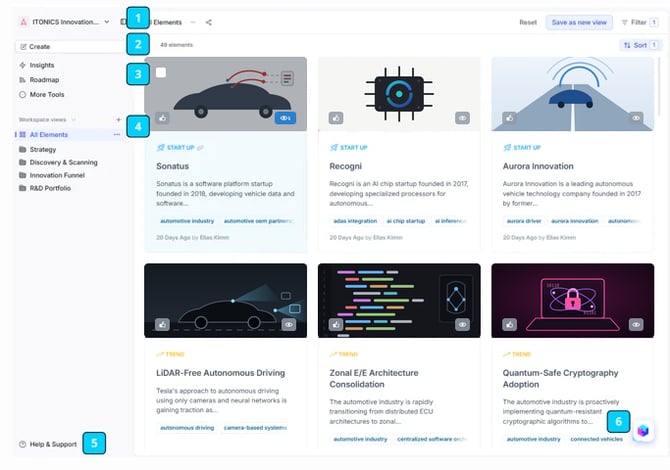670x470 pixels.
Task: Click the '49 elements' count text
Action: pyautogui.click(x=176, y=45)
